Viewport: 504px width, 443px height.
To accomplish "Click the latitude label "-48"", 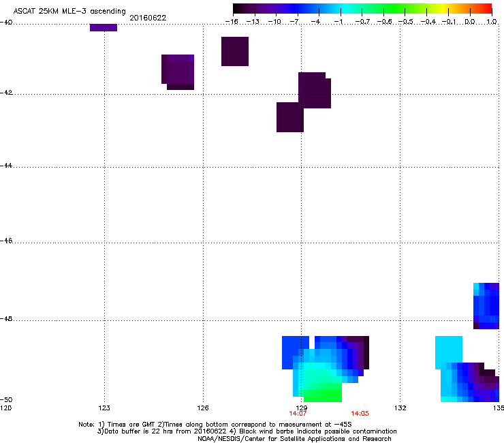I will pos(6,318).
